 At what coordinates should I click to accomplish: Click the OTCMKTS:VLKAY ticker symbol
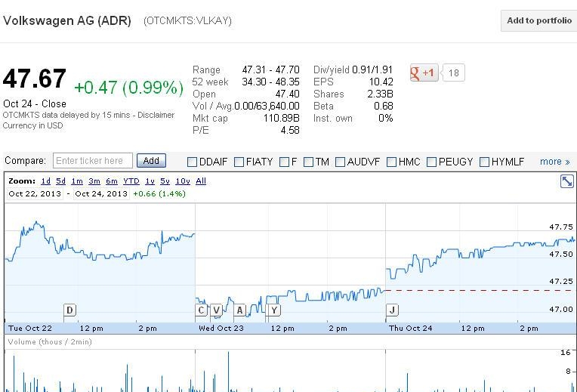[187, 21]
